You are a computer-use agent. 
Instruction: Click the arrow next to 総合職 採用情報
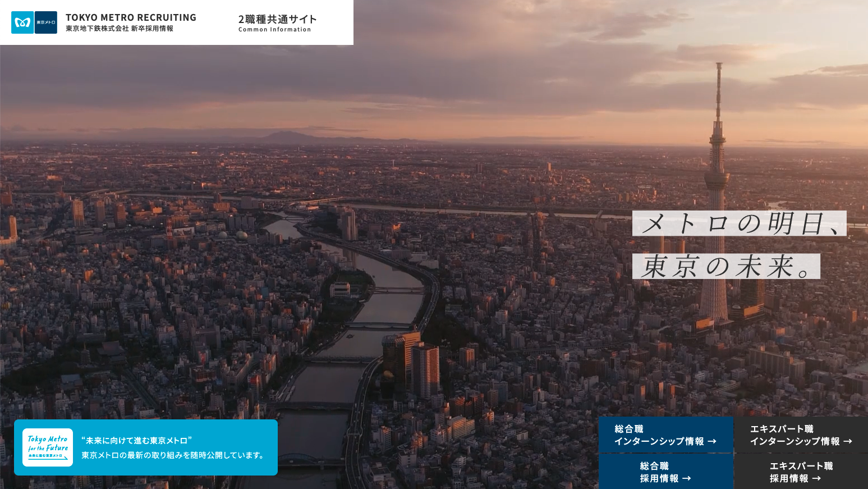click(687, 478)
